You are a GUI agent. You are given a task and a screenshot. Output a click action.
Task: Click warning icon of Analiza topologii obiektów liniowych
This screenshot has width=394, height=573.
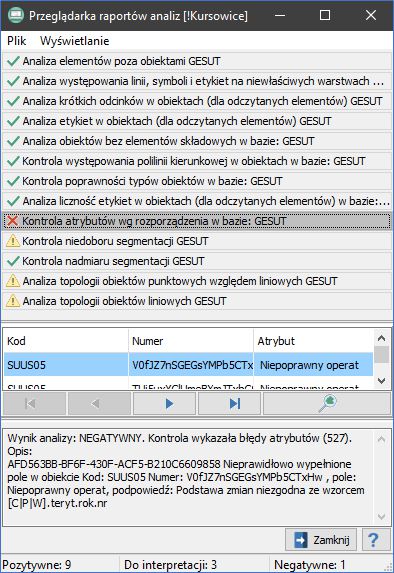coord(13,301)
